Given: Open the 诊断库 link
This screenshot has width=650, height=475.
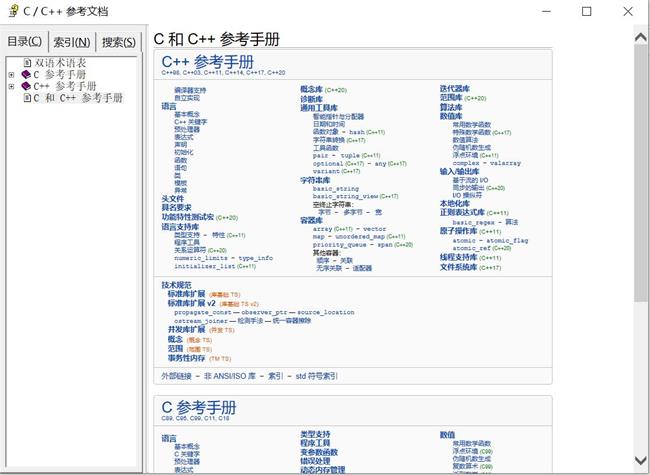Looking at the screenshot, I should [x=312, y=99].
